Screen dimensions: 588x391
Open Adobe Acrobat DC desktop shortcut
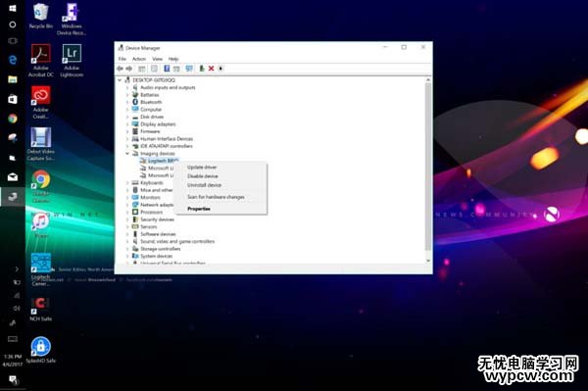[41, 61]
